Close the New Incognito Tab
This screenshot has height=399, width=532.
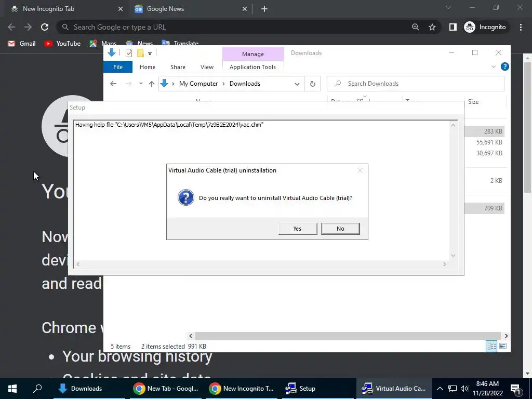(x=121, y=9)
